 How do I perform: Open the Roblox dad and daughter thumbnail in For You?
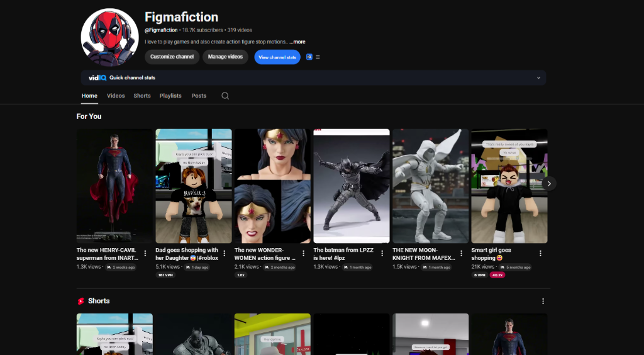coord(194,186)
